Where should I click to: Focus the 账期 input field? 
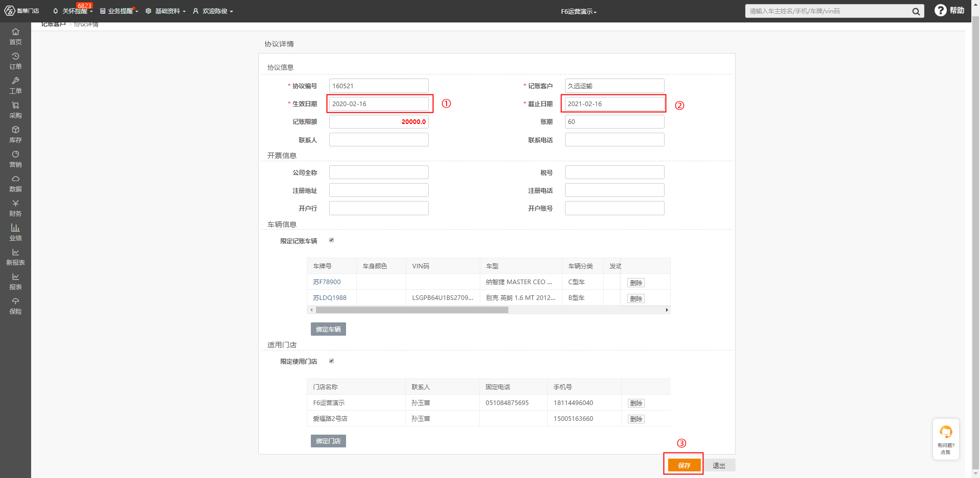point(615,121)
